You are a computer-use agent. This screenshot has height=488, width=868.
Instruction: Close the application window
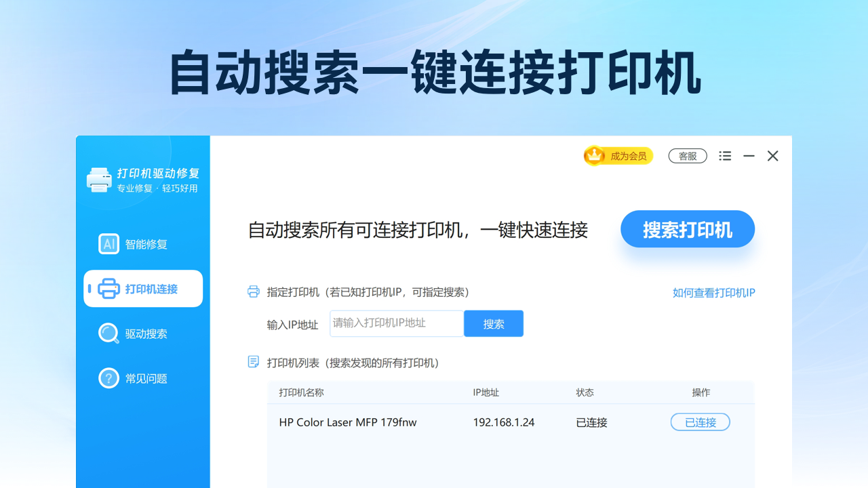click(x=772, y=156)
